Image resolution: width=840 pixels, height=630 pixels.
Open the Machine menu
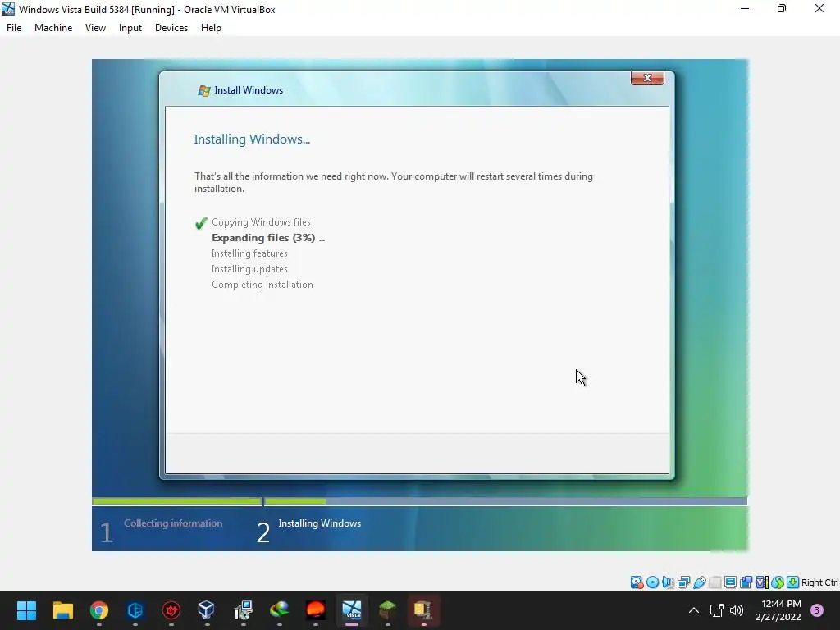(53, 28)
